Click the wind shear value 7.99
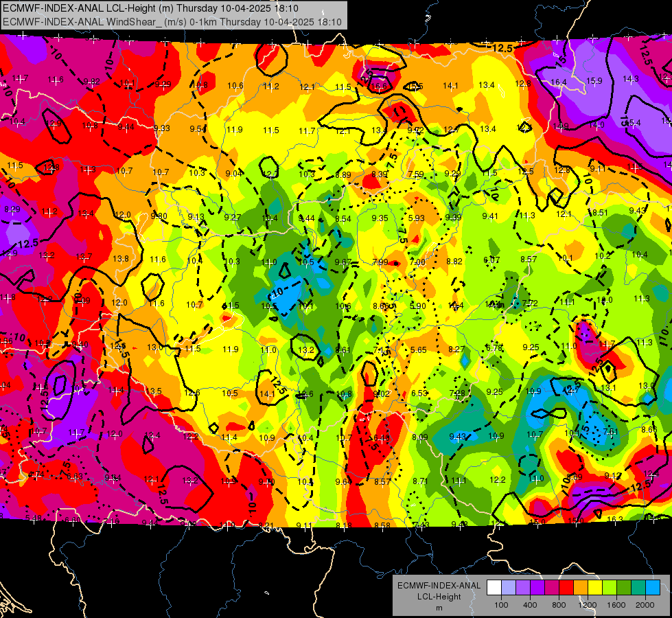The width and height of the screenshot is (672, 618). [380, 262]
